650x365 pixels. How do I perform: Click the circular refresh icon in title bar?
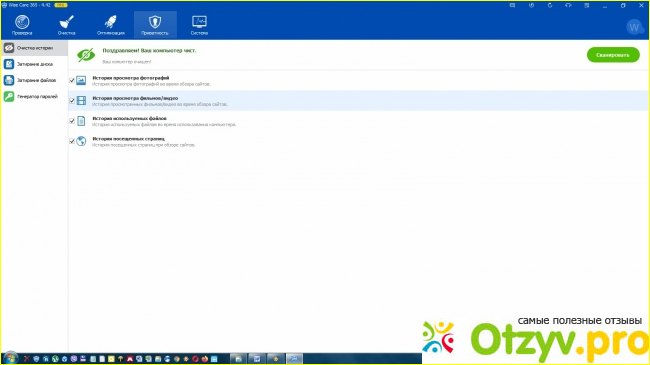coord(550,5)
